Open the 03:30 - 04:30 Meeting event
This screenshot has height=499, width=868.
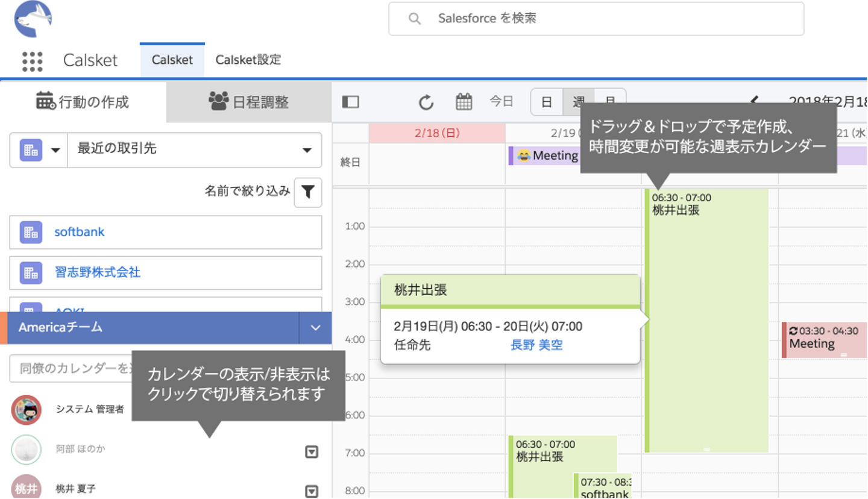824,339
